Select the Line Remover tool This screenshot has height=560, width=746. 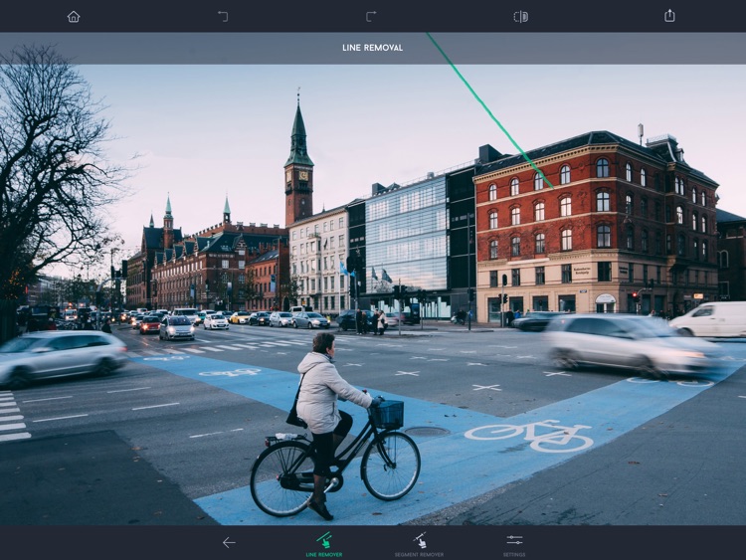(324, 544)
